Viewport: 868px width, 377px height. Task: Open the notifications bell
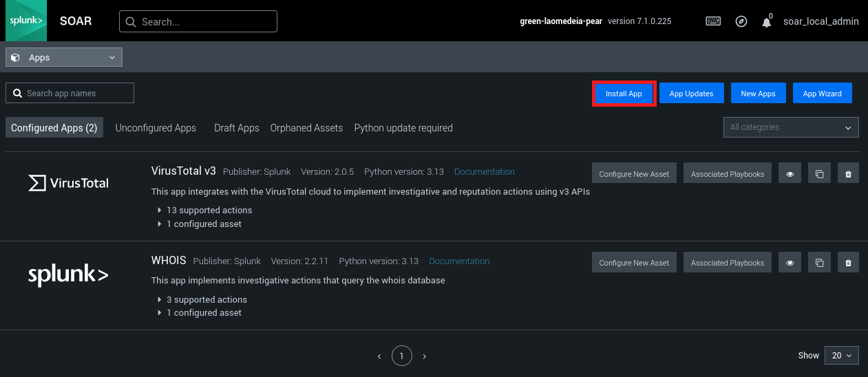click(x=766, y=22)
